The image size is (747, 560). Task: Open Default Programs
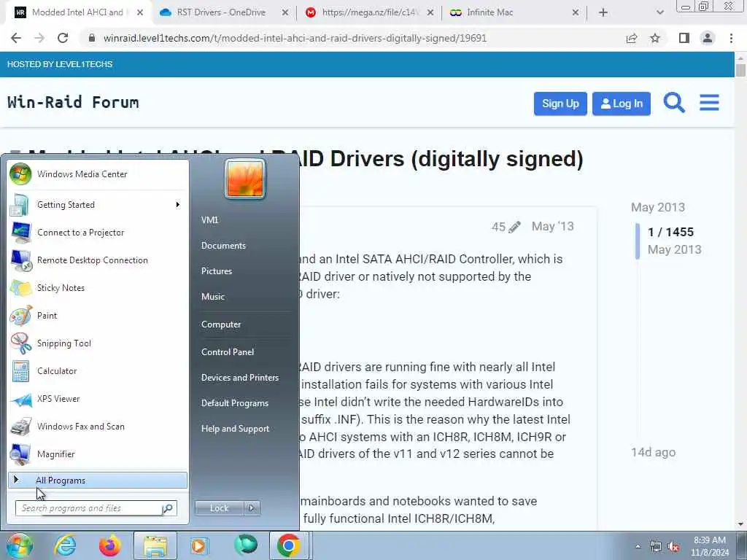point(235,403)
